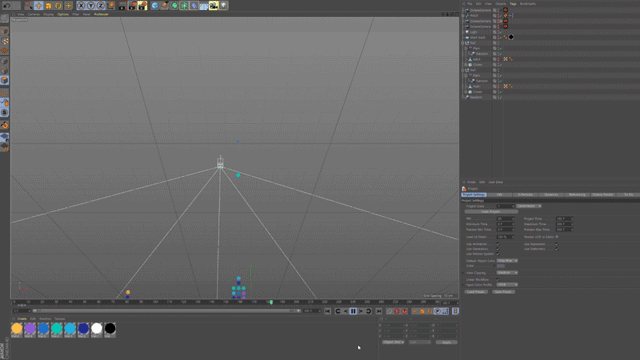Collapse the first Plain effector
Screen dimensions: 640x360
click(466, 48)
